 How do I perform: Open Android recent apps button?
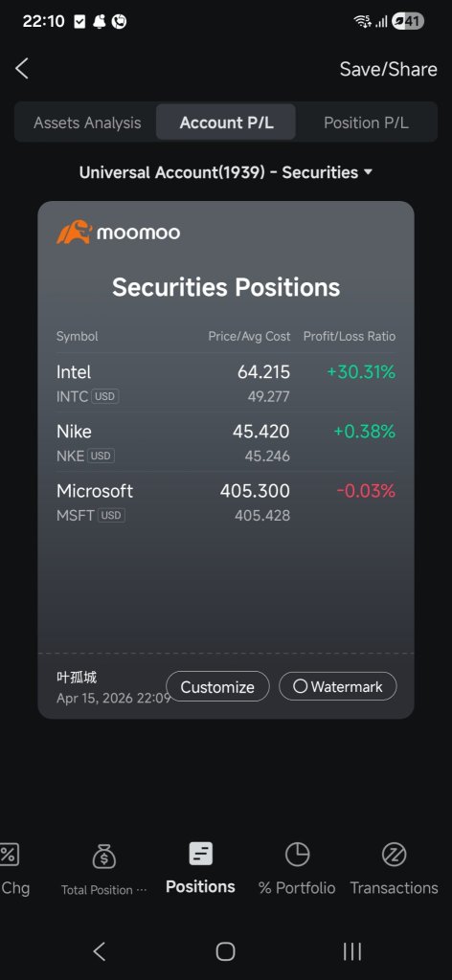click(352, 951)
